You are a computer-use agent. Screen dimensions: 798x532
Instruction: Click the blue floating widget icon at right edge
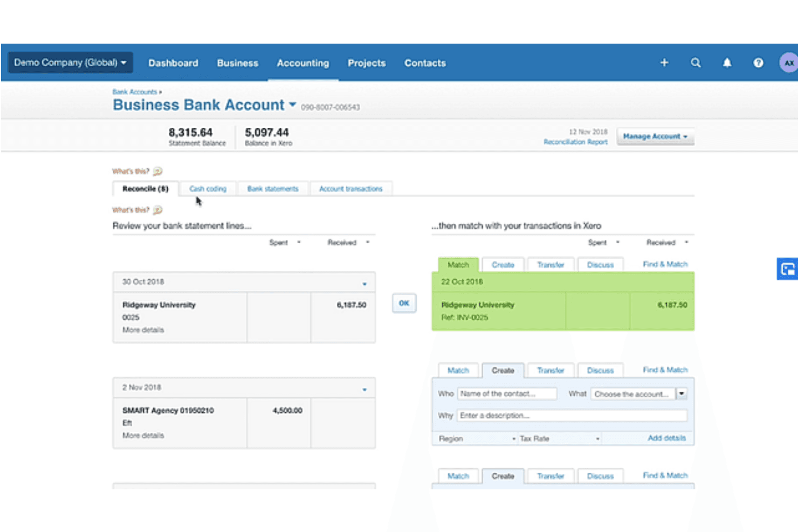click(787, 269)
